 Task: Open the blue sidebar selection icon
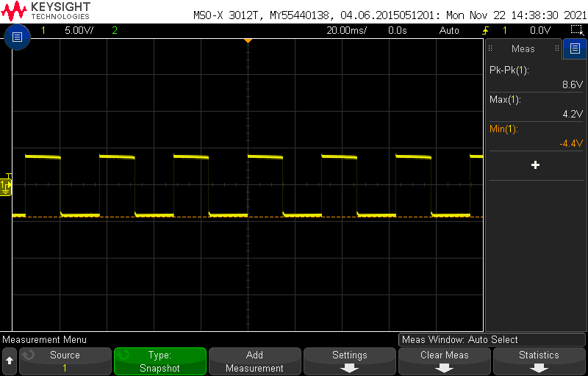click(x=575, y=49)
